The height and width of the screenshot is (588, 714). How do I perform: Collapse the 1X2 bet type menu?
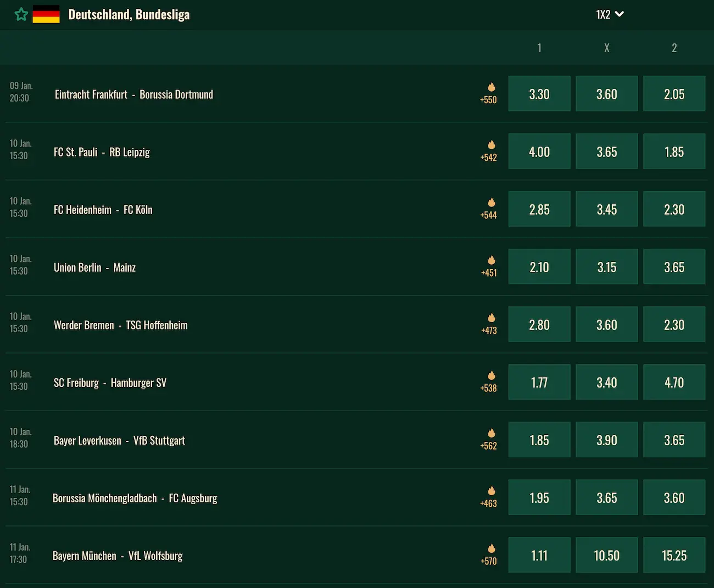pyautogui.click(x=610, y=15)
